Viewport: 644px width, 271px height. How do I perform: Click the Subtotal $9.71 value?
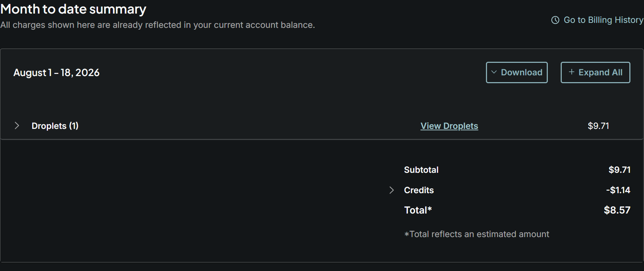coord(620,170)
